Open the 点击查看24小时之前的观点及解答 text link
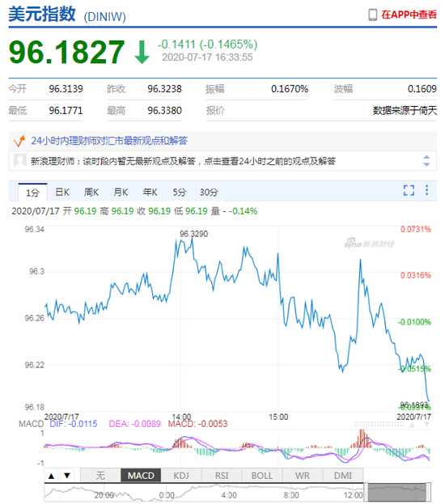Image resolution: width=445 pixels, height=504 pixels. click(269, 161)
